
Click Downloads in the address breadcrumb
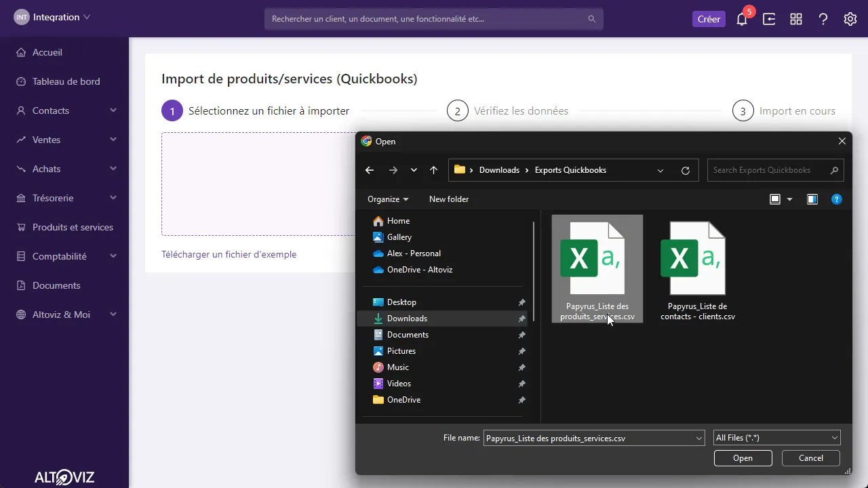499,170
